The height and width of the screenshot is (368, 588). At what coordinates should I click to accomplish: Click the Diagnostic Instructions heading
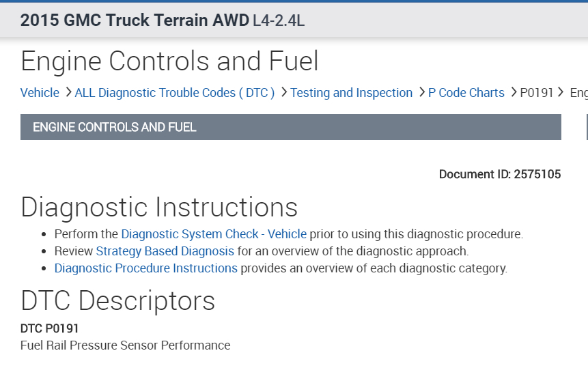(x=159, y=208)
